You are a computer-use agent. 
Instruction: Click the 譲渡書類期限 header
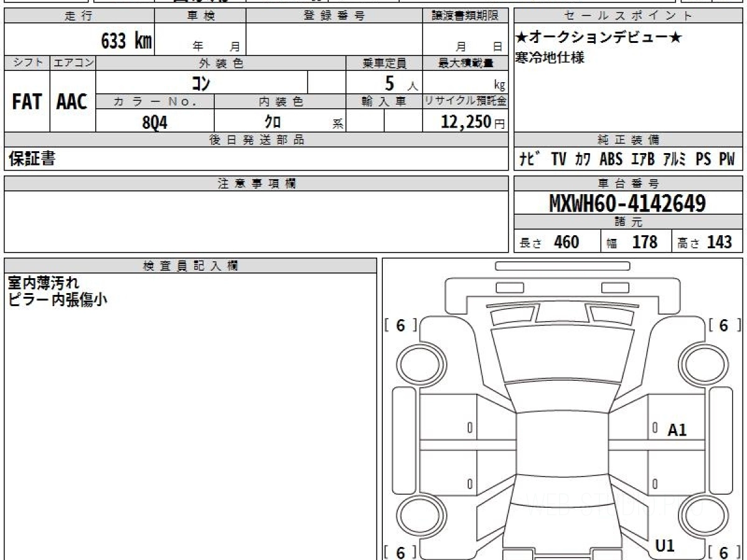tap(466, 16)
